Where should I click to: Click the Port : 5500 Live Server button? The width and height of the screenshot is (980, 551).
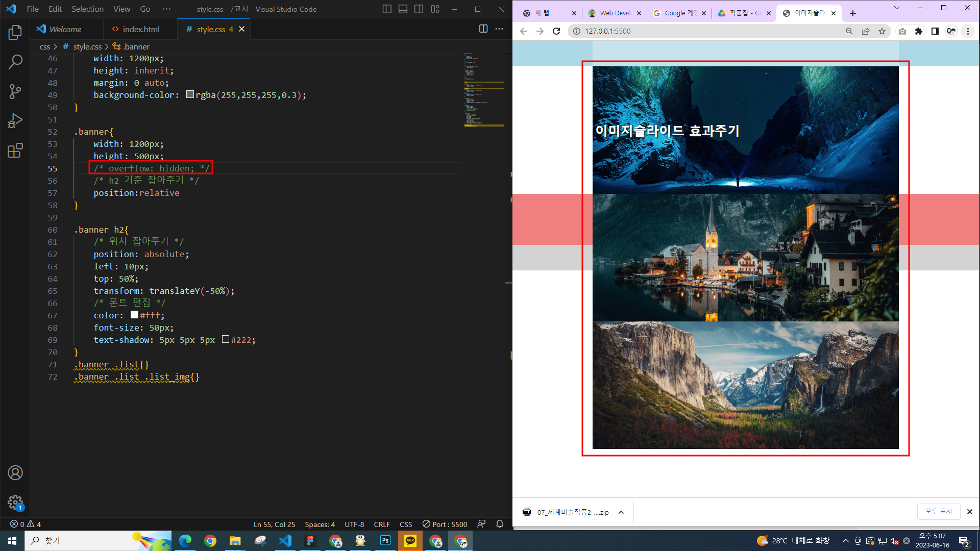pos(445,524)
